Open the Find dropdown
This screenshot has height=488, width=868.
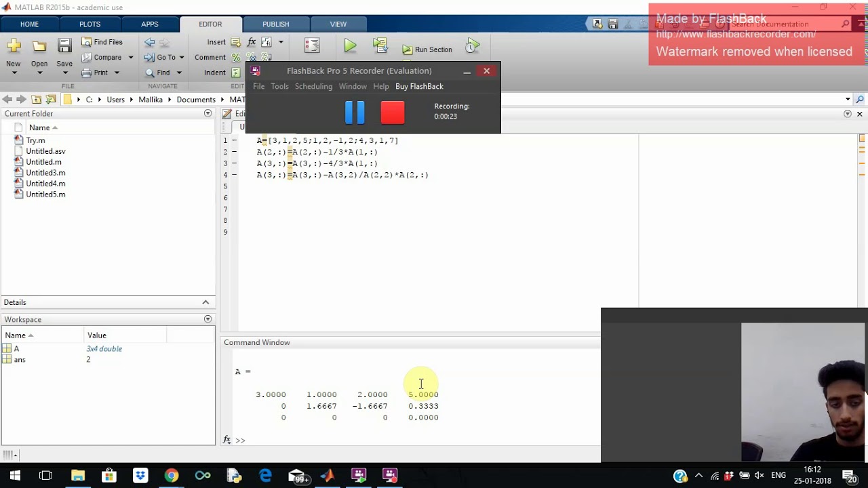click(x=163, y=73)
